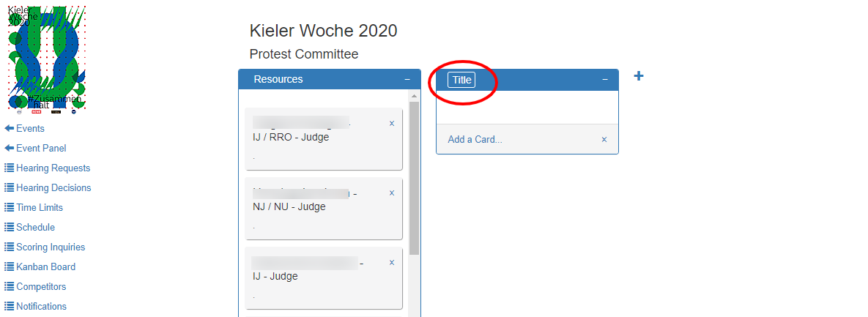Viewport: 868px width, 317px height.
Task: Open Scoring Inquiries
Action: pyautogui.click(x=45, y=247)
